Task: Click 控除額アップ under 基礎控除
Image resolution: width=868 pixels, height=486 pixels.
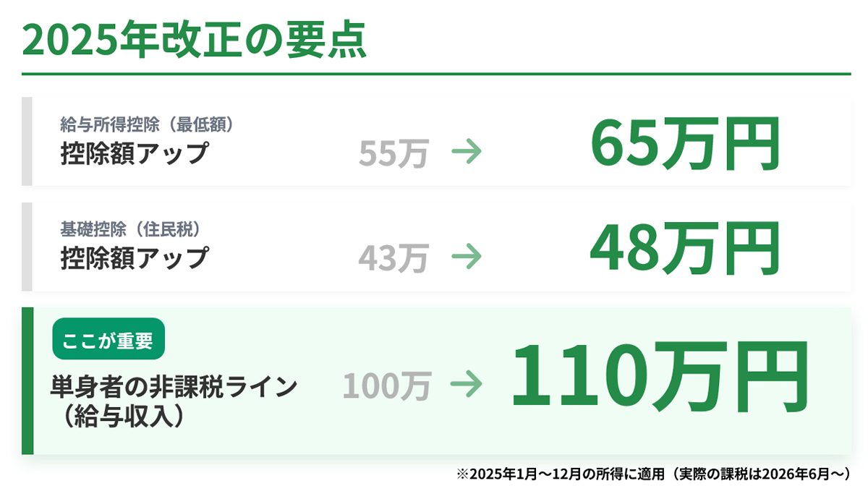Action: coord(135,257)
